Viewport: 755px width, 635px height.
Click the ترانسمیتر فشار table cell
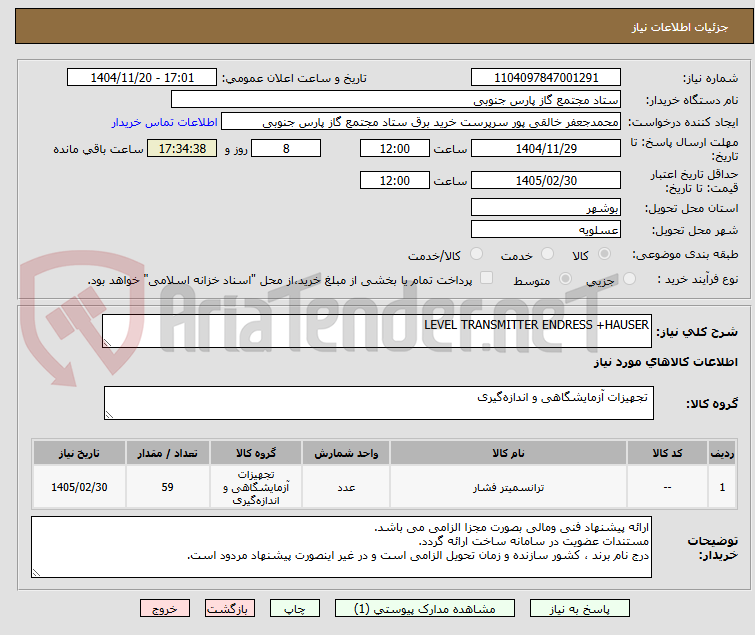[508, 487]
